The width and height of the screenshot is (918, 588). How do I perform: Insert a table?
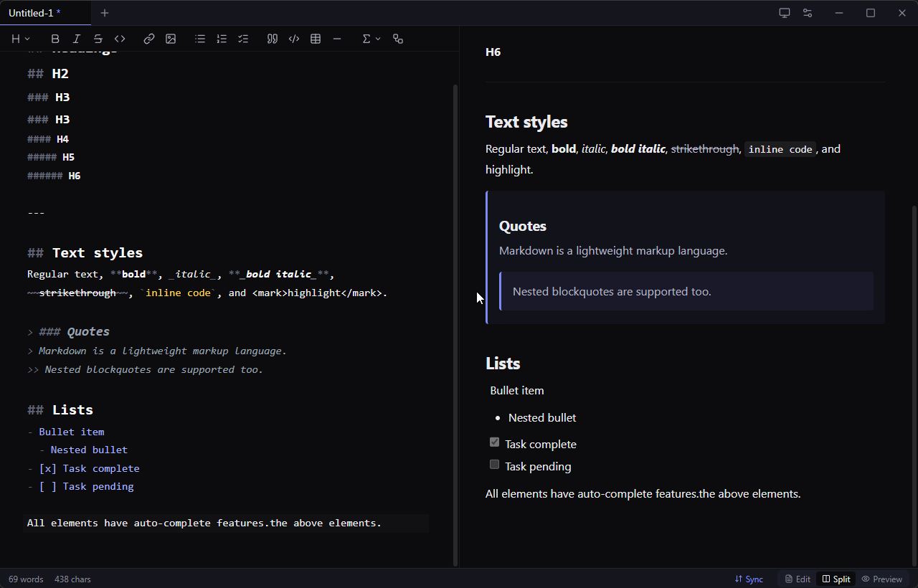point(316,39)
